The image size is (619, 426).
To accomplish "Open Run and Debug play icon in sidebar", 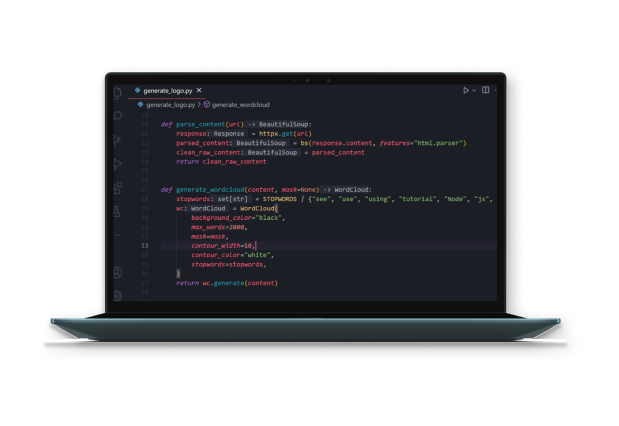I will 118,164.
